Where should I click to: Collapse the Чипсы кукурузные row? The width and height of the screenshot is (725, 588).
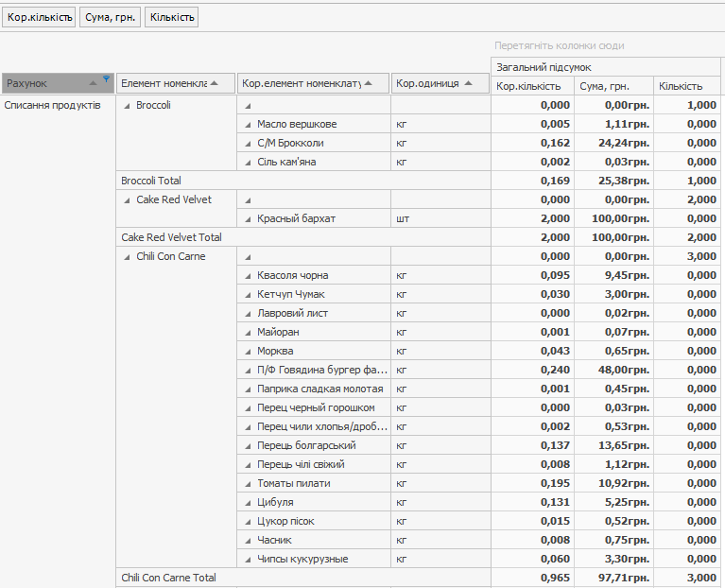(248, 560)
